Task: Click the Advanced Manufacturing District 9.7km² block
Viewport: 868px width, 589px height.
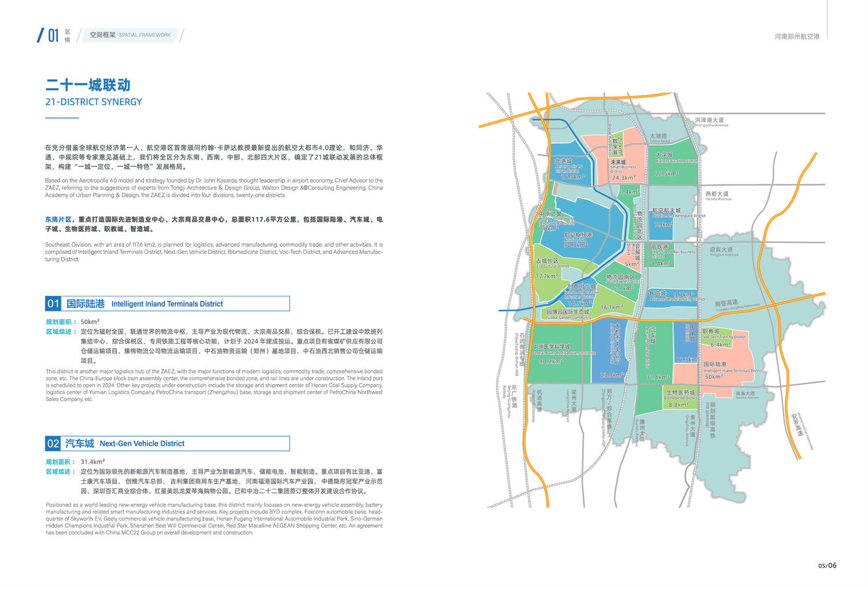Action: 673,296
